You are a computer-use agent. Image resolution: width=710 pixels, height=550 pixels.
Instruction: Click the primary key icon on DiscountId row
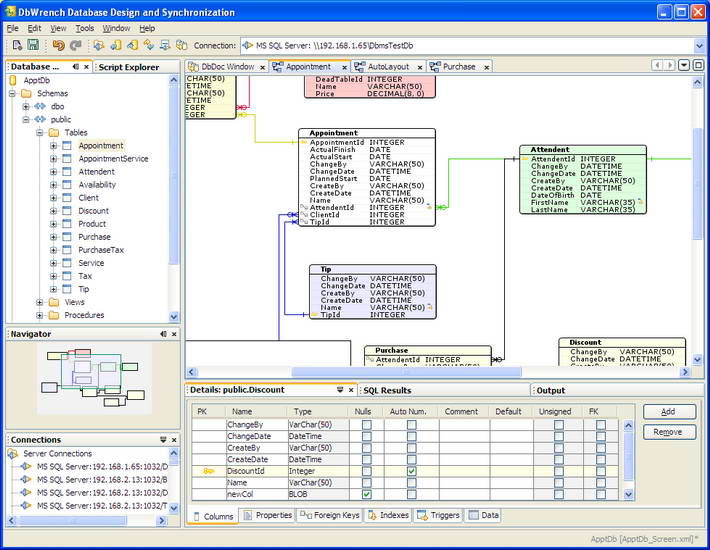(x=209, y=471)
